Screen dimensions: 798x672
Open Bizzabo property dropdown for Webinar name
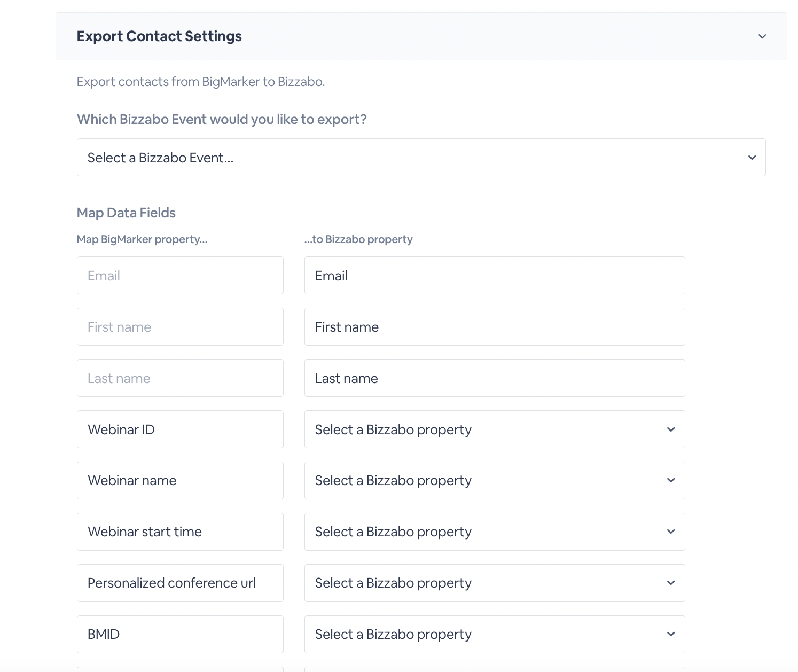coord(495,481)
